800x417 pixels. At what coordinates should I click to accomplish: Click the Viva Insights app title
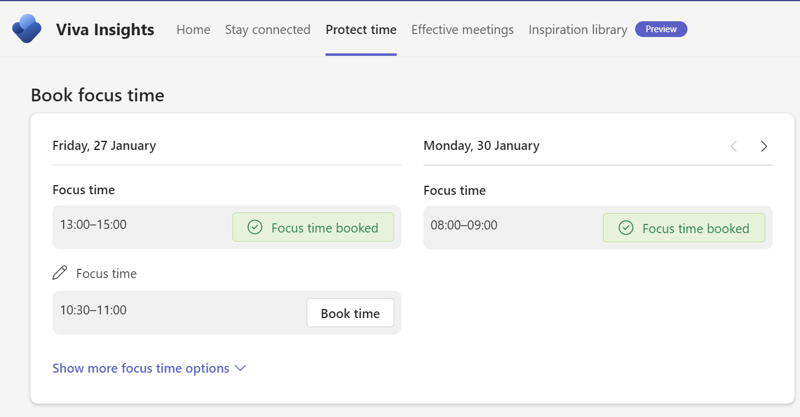click(105, 30)
